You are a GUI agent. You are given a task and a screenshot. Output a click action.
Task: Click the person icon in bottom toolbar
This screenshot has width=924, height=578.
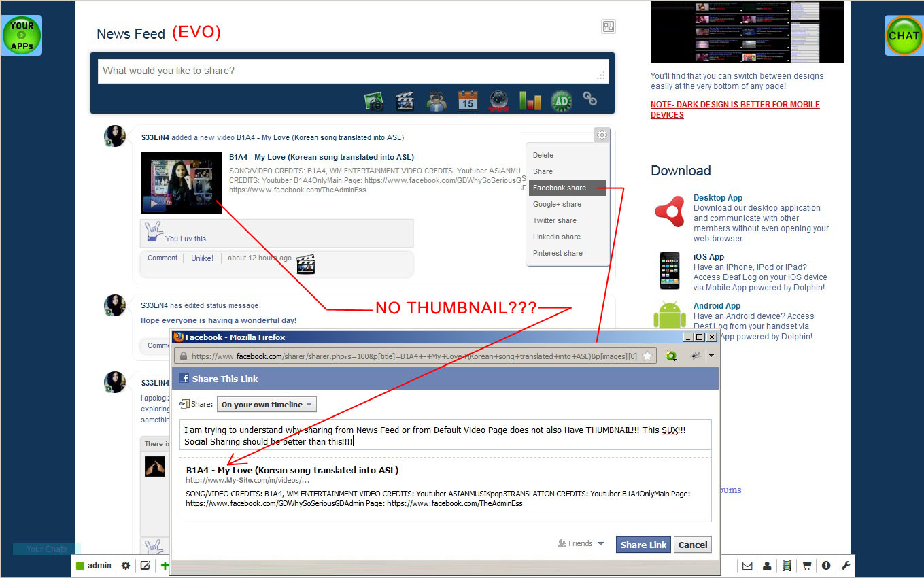[x=767, y=566]
